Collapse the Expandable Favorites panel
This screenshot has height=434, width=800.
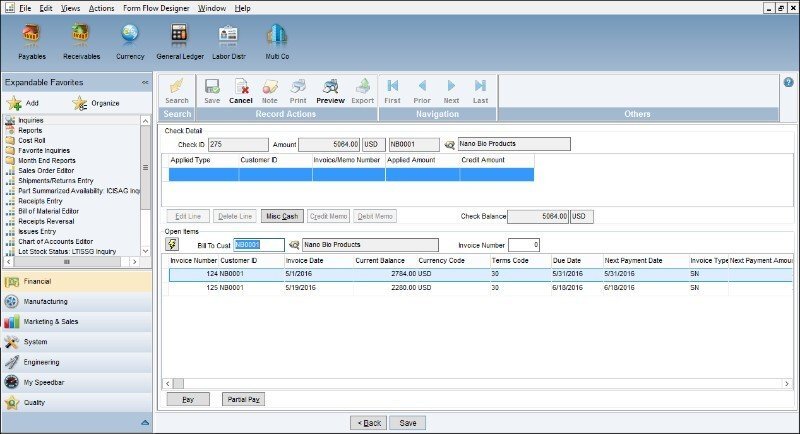145,82
